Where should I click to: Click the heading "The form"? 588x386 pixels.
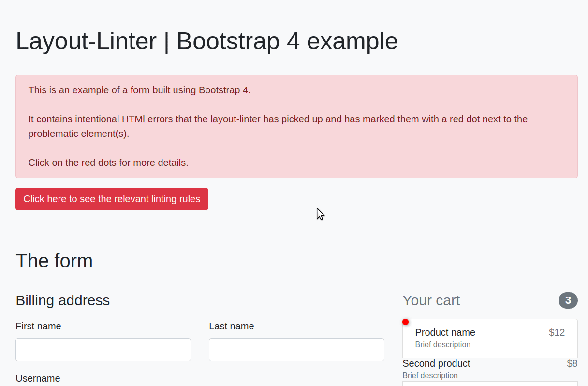click(54, 261)
